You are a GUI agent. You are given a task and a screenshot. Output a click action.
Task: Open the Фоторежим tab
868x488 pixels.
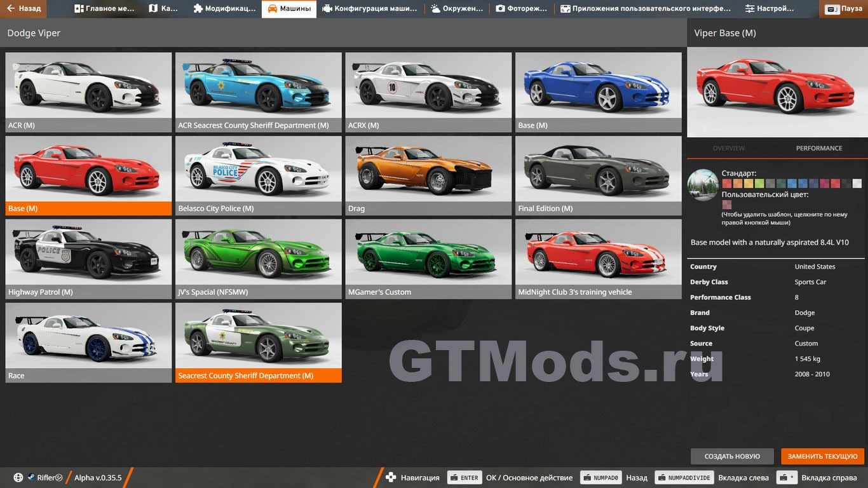pos(521,9)
